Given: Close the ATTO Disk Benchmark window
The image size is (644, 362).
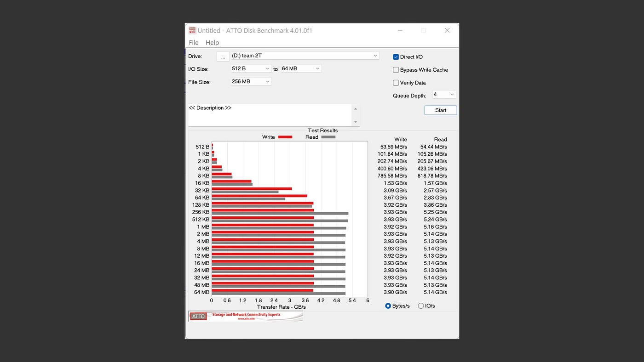Looking at the screenshot, I should pos(447,30).
